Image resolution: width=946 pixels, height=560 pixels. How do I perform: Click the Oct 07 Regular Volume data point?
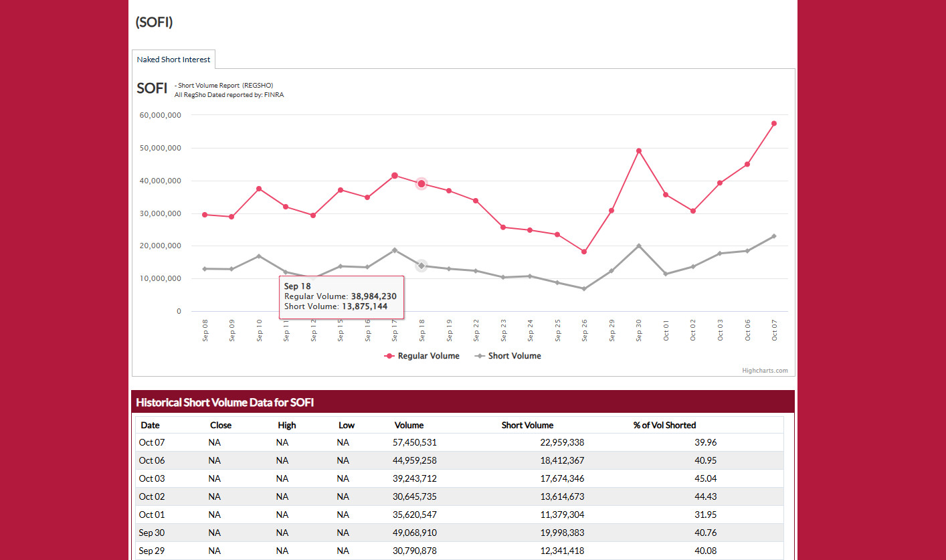pyautogui.click(x=774, y=123)
